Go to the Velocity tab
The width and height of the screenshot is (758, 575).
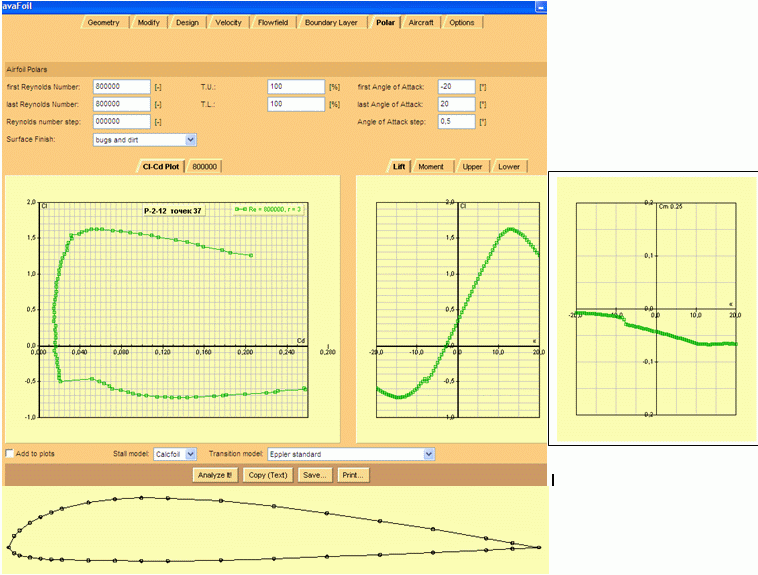pyautogui.click(x=228, y=22)
